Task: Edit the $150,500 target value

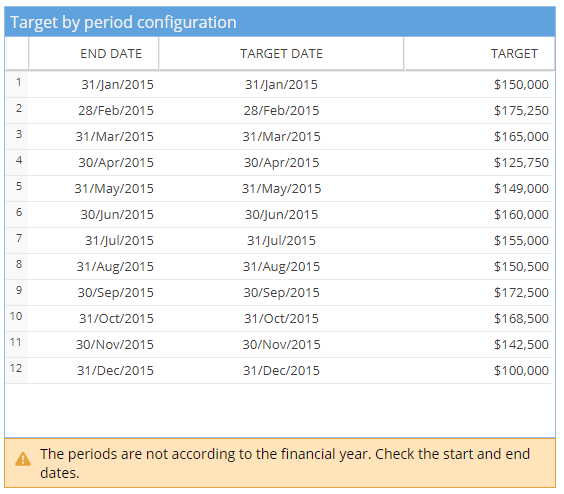Action: click(x=521, y=267)
